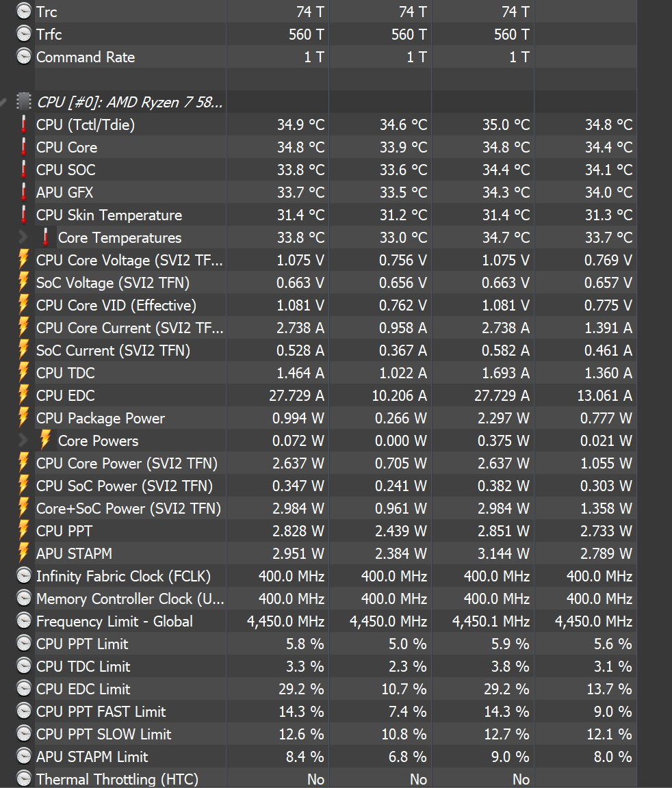Click thermometer icon next to Core Temperatures

pos(46,237)
